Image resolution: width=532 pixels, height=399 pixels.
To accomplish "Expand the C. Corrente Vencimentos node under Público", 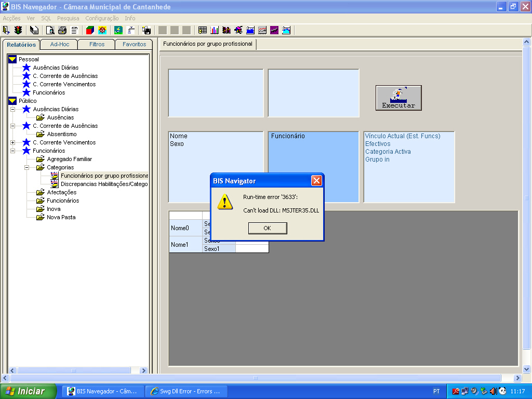I will pyautogui.click(x=12, y=142).
